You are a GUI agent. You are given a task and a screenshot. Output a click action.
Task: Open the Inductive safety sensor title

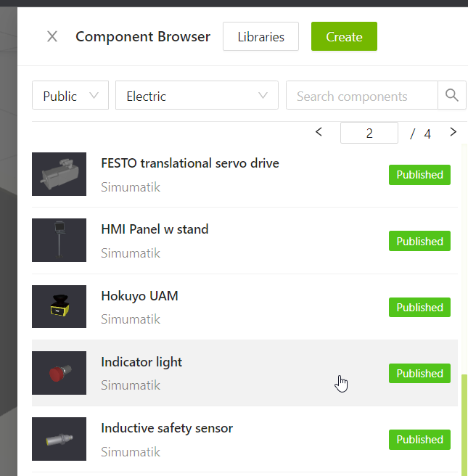pyautogui.click(x=167, y=428)
